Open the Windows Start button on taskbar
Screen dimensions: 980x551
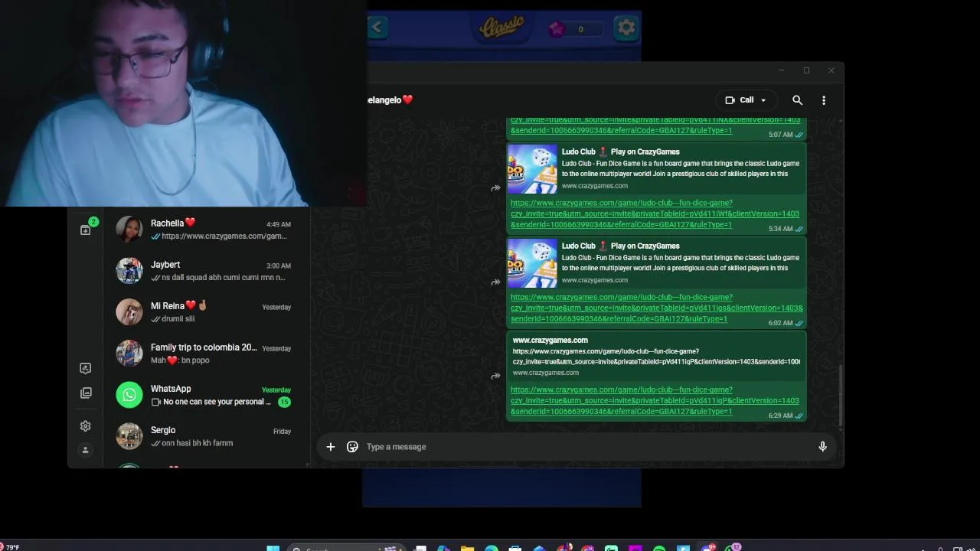click(x=273, y=548)
